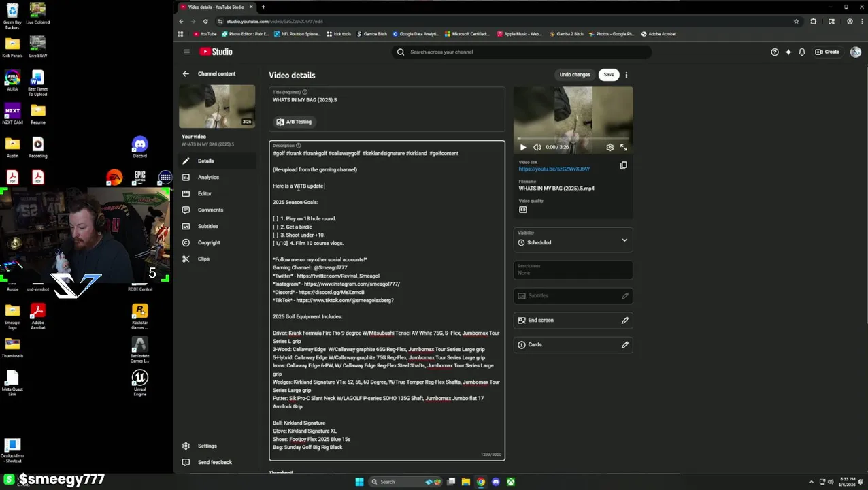Click the sidebar video thumbnail
Screen dimensions: 868x490
coord(217,106)
